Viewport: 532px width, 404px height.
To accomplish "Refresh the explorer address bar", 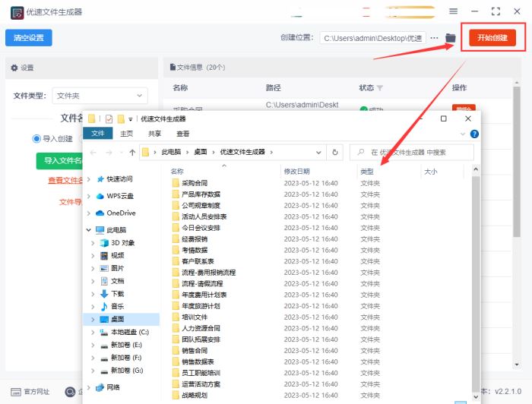I will 335,152.
